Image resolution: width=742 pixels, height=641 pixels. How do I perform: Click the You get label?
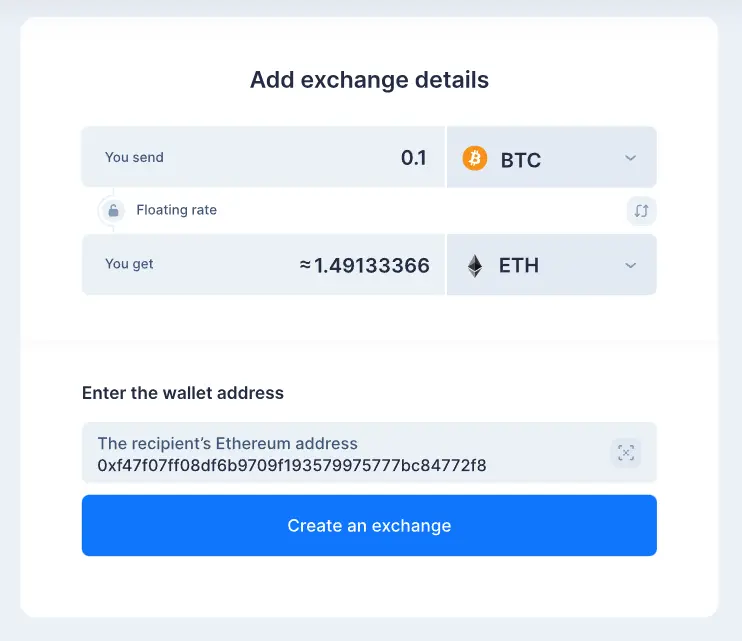(129, 264)
